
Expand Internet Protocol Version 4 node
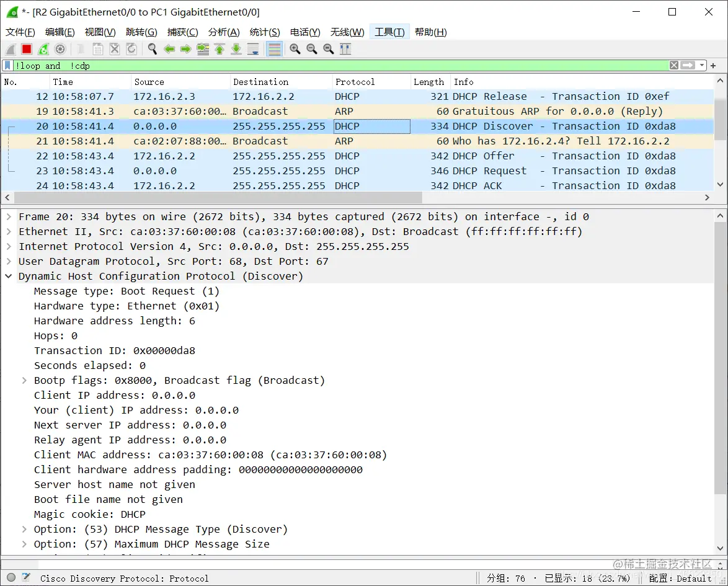8,247
